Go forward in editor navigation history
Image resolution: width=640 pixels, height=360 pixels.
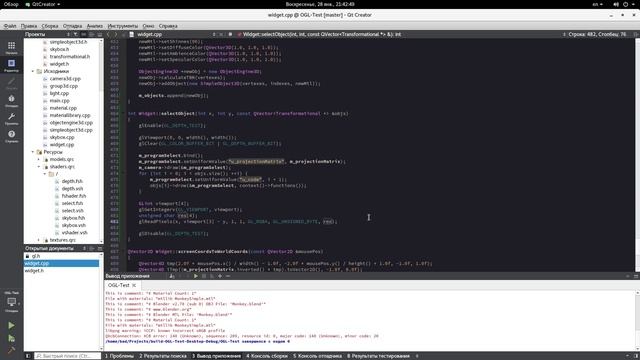click(116, 34)
